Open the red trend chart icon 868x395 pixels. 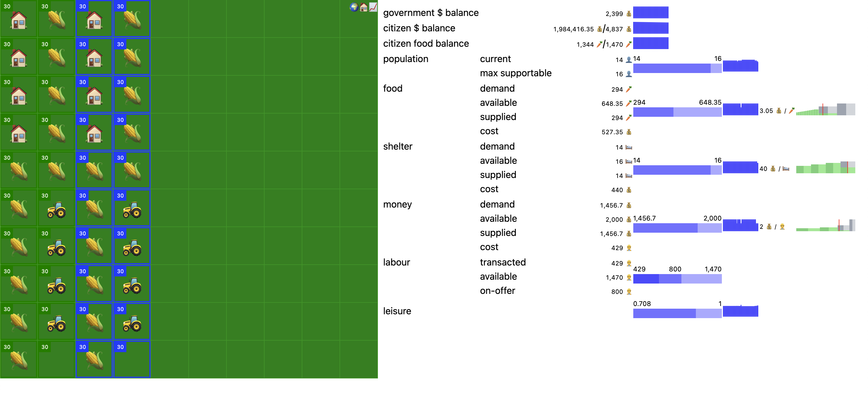373,7
